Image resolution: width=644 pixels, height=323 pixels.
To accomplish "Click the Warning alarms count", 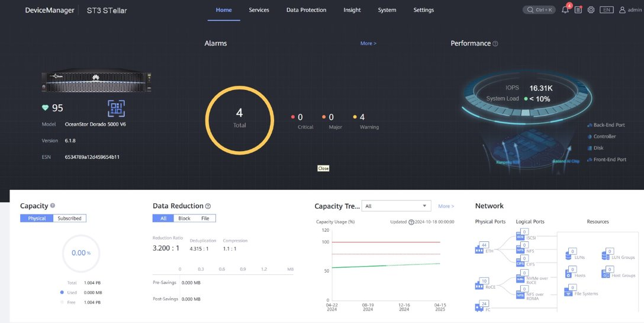I will click(362, 117).
